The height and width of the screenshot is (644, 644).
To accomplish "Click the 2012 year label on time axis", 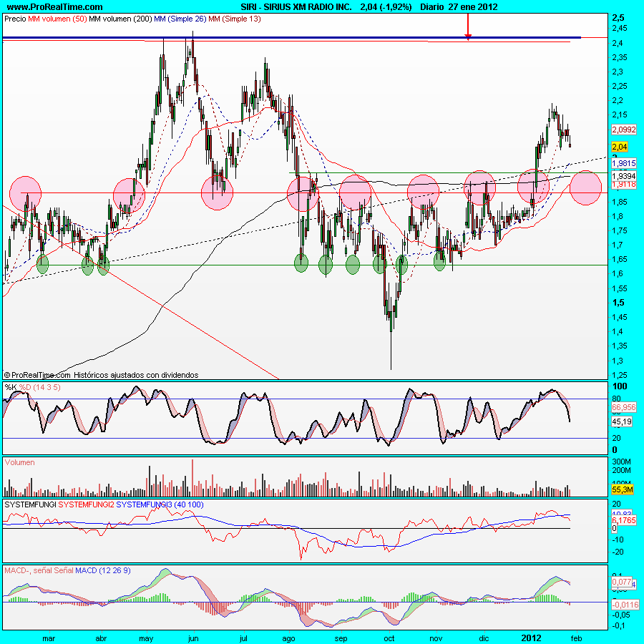I will (x=531, y=639).
